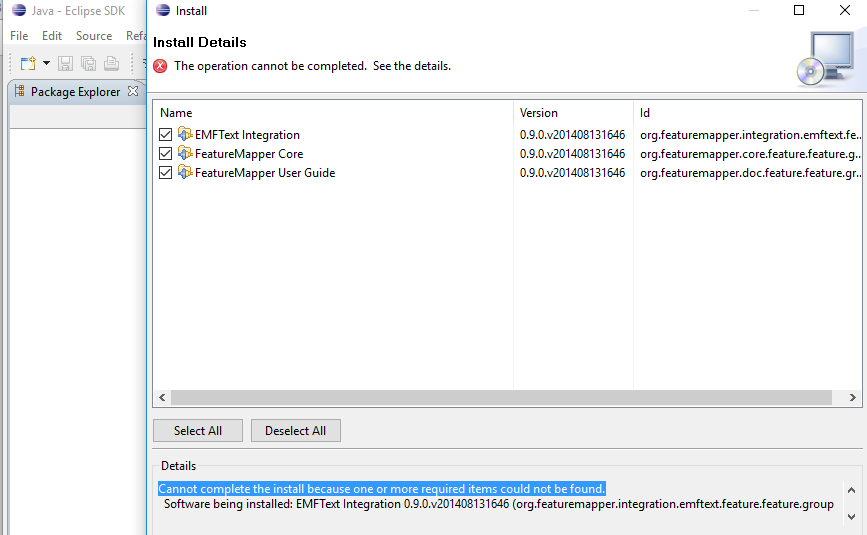Click the Version column header
This screenshot has height=535, width=867.
[x=539, y=113]
